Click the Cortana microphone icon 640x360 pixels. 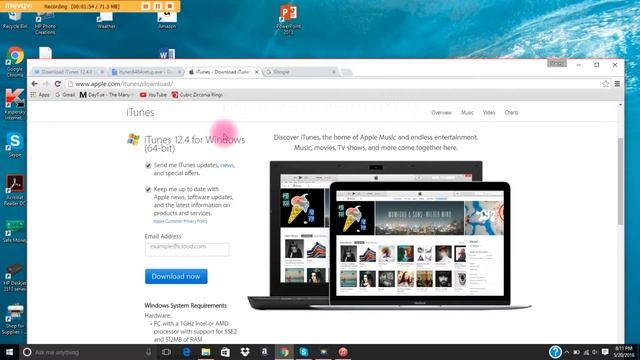[x=148, y=352]
